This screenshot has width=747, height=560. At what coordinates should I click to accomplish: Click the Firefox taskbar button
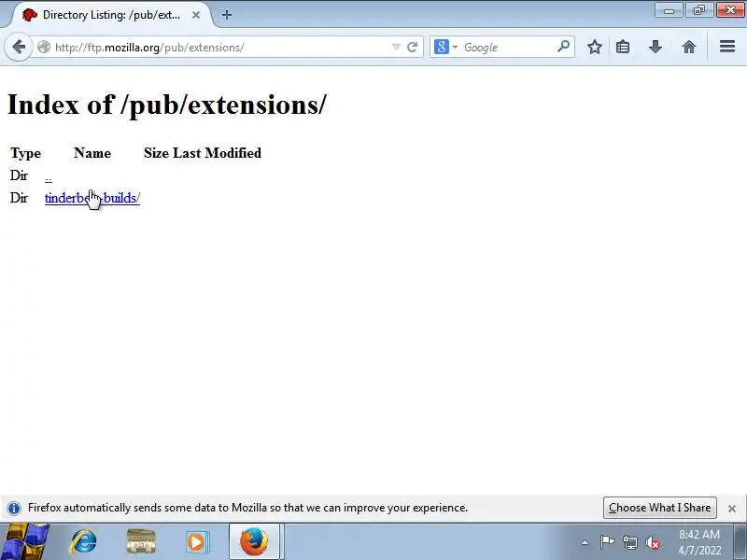(254, 541)
